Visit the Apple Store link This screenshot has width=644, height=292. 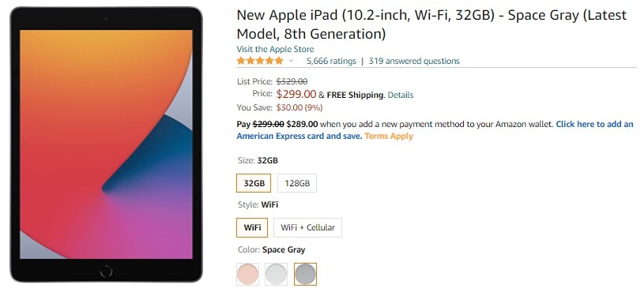(x=275, y=49)
